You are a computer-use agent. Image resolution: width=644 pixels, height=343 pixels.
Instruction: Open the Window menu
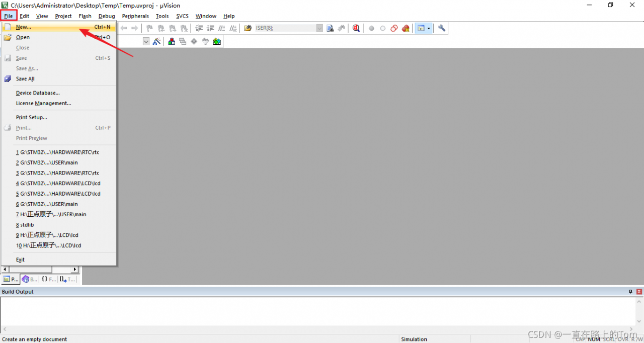coord(206,16)
